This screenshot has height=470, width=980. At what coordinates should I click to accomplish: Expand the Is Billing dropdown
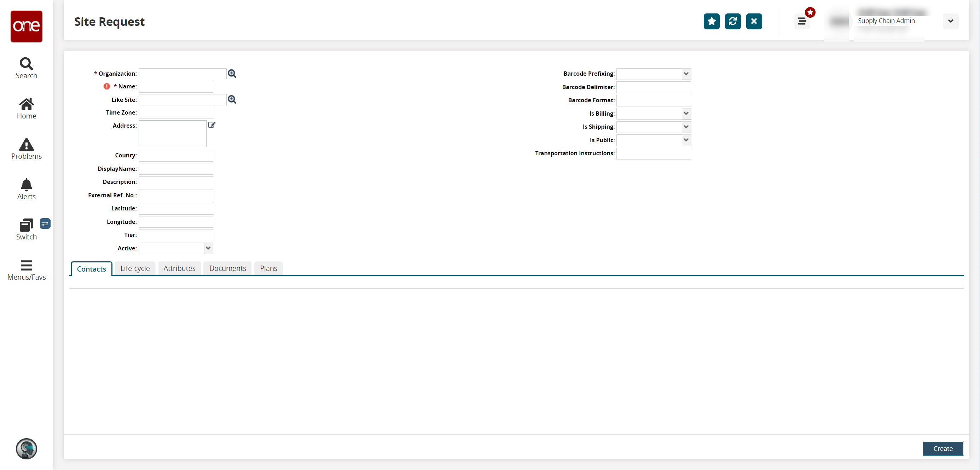pyautogui.click(x=686, y=113)
